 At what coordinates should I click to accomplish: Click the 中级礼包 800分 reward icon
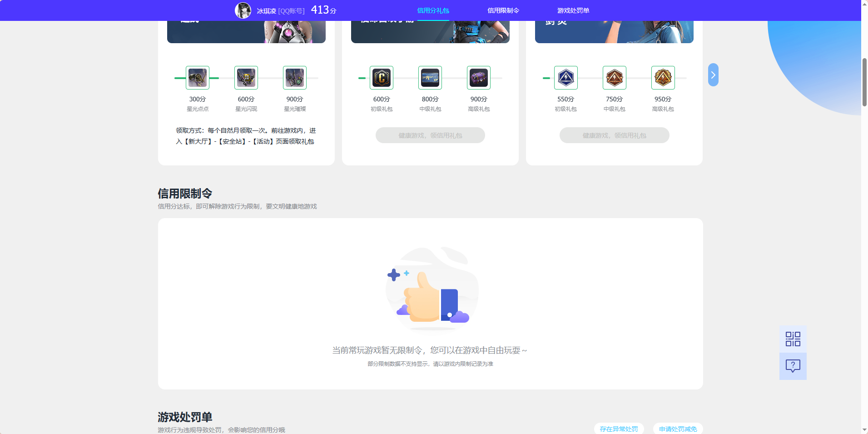pos(430,77)
